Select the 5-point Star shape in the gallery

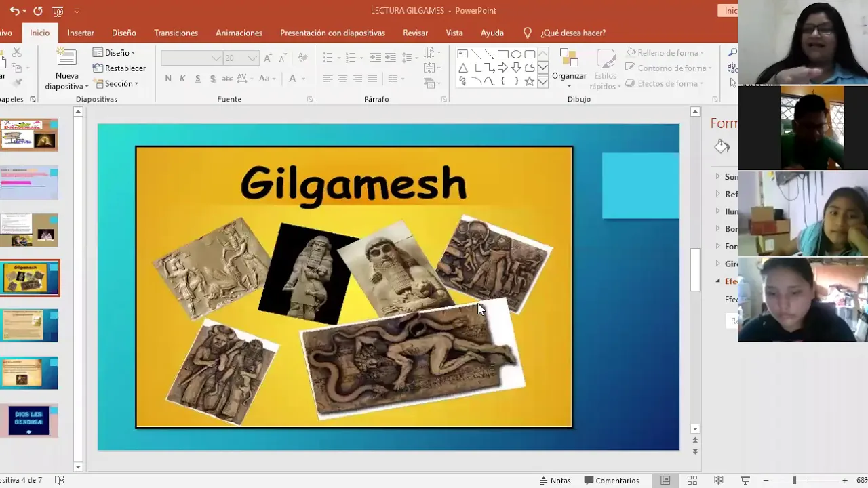pyautogui.click(x=530, y=81)
